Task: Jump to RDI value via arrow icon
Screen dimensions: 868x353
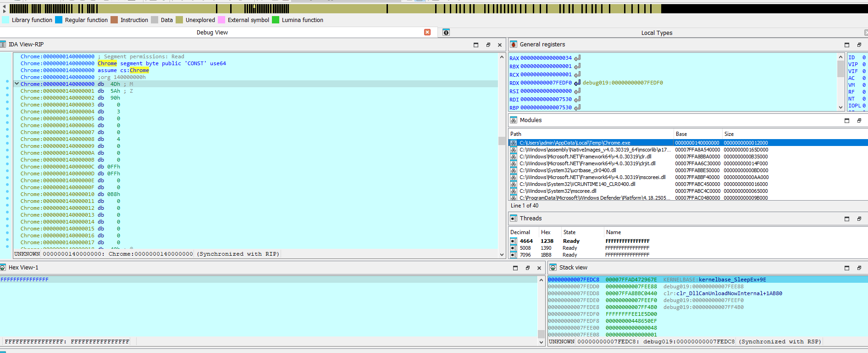Action: (577, 99)
